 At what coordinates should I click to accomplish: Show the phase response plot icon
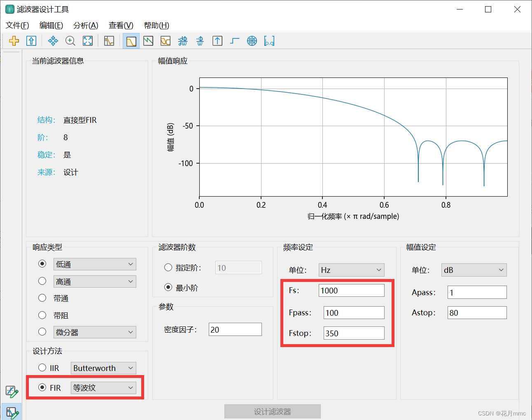tap(148, 41)
